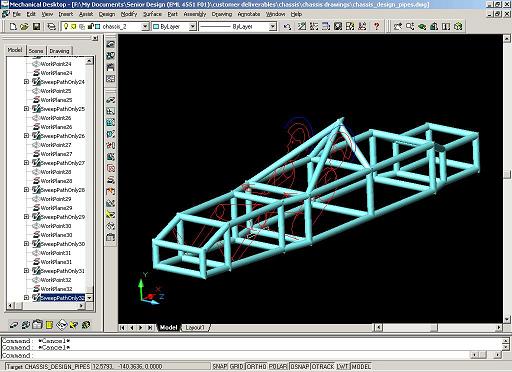
Task: Click the Open folder icon
Action: pos(24,26)
